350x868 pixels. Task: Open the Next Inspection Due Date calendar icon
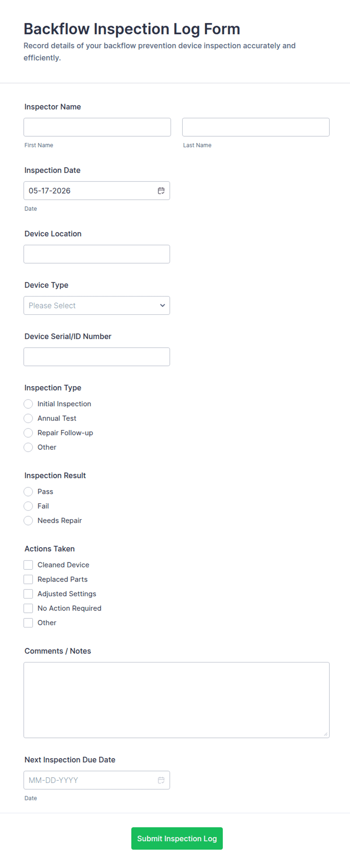(x=161, y=780)
